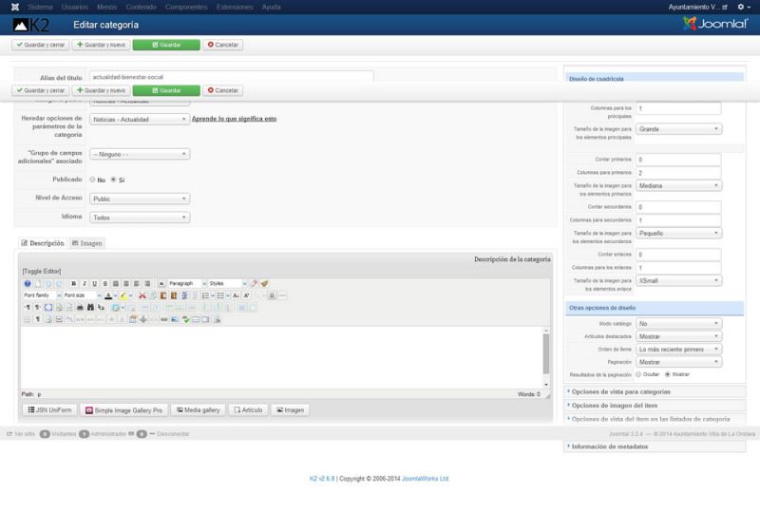Set left-to-right text direction
This screenshot has width=760, height=532.
click(x=28, y=307)
